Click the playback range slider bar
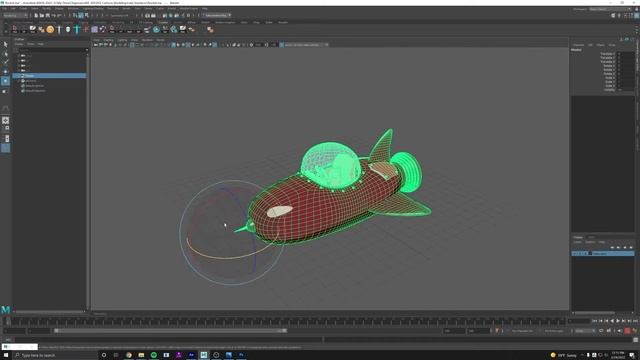 170,331
